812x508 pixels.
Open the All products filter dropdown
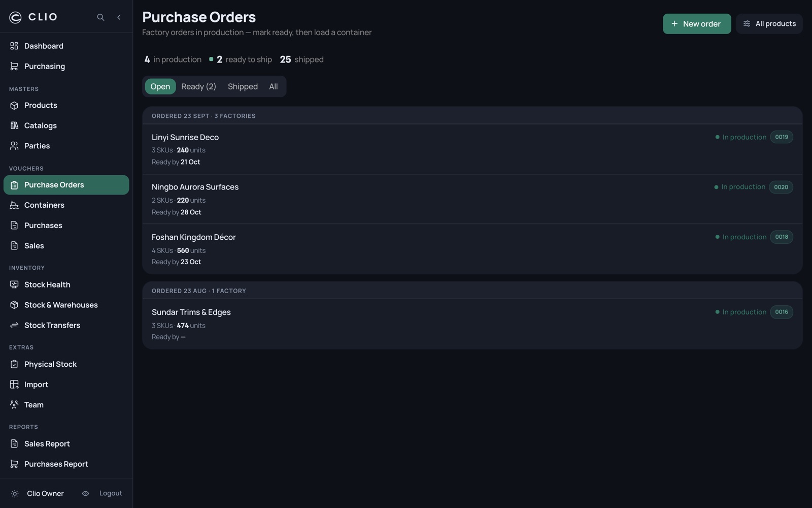click(x=769, y=24)
